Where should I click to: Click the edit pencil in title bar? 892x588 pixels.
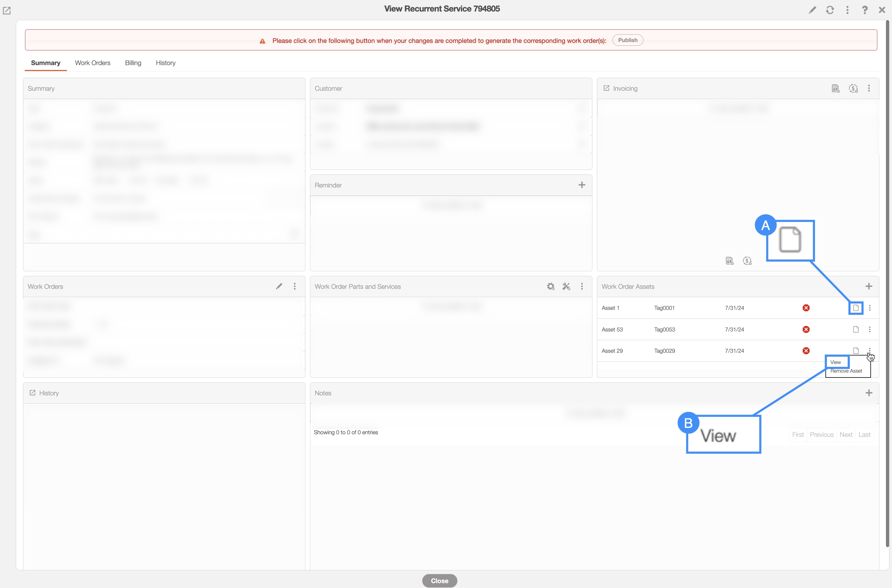(812, 10)
